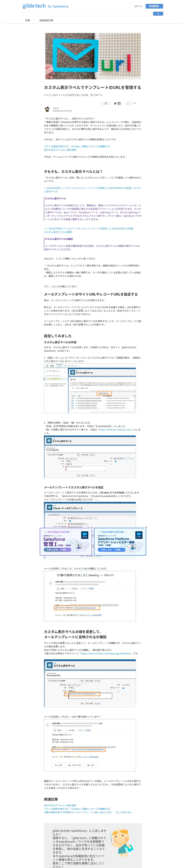Image resolution: width=186 pixels, height=868 pixels.
Task: Open the Salesforce help link ending カスタム表示ラベル
Action: tap(92, 190)
